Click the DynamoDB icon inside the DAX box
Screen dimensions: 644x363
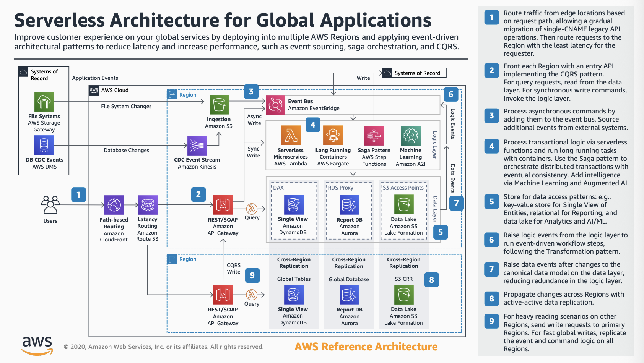294,205
